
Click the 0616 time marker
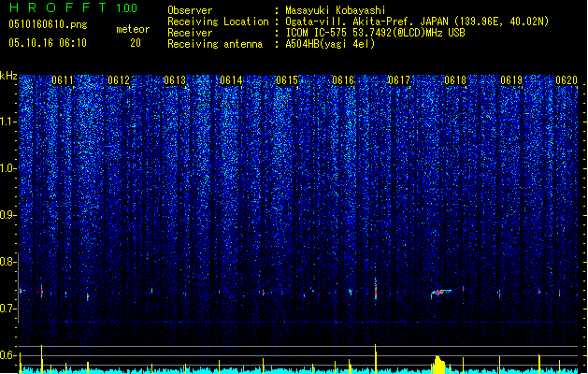343,80
